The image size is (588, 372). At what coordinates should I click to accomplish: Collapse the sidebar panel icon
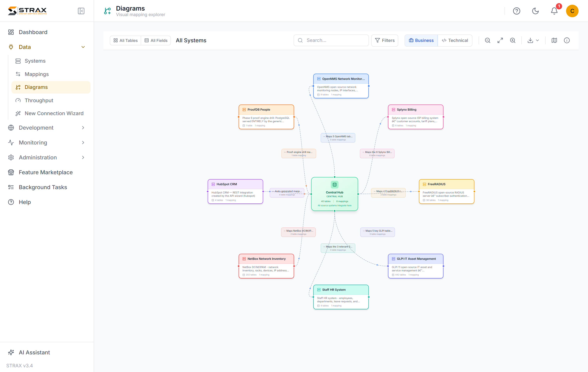pos(81,11)
